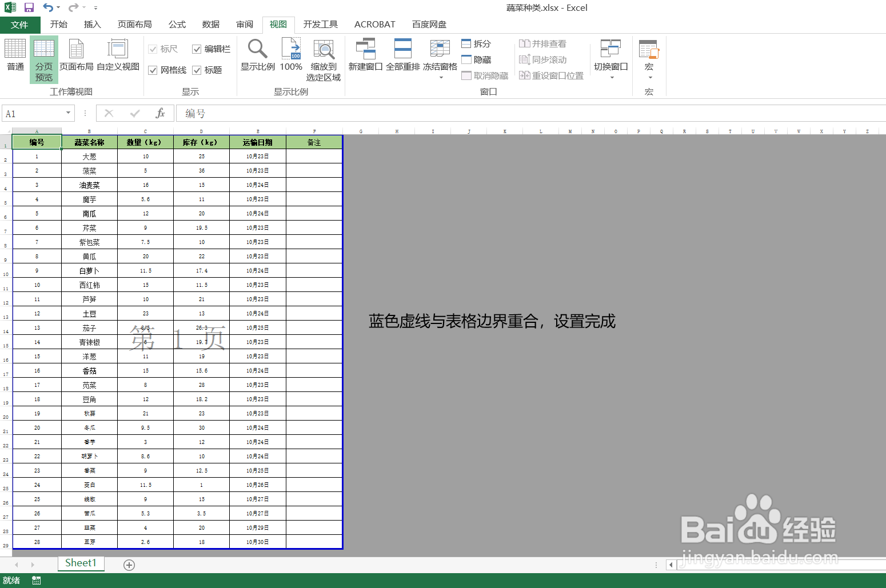Select the cell containing 油麦菜

point(89,185)
